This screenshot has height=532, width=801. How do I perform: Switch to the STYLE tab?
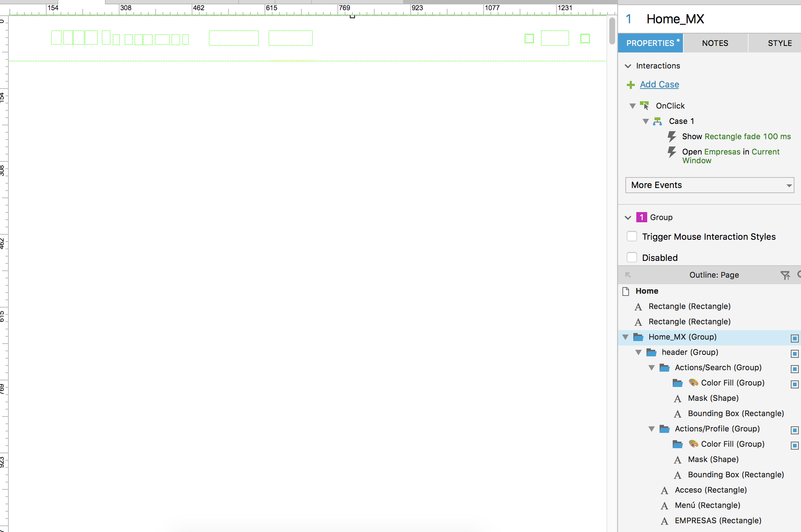pyautogui.click(x=779, y=43)
